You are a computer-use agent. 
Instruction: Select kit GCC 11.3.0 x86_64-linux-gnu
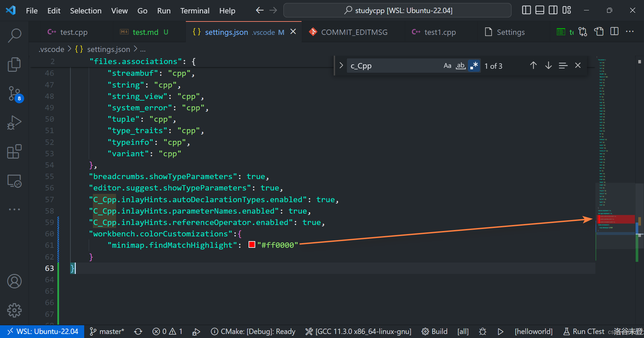coord(358,331)
